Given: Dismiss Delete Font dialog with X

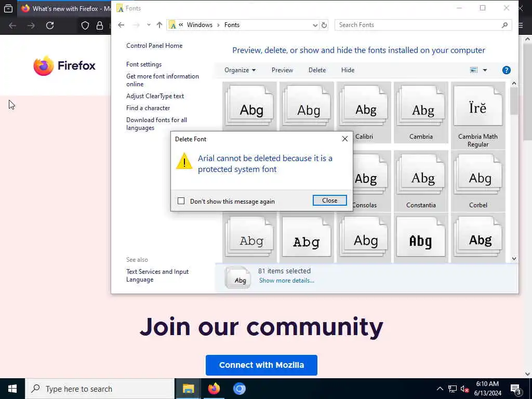Looking at the screenshot, I should point(345,139).
